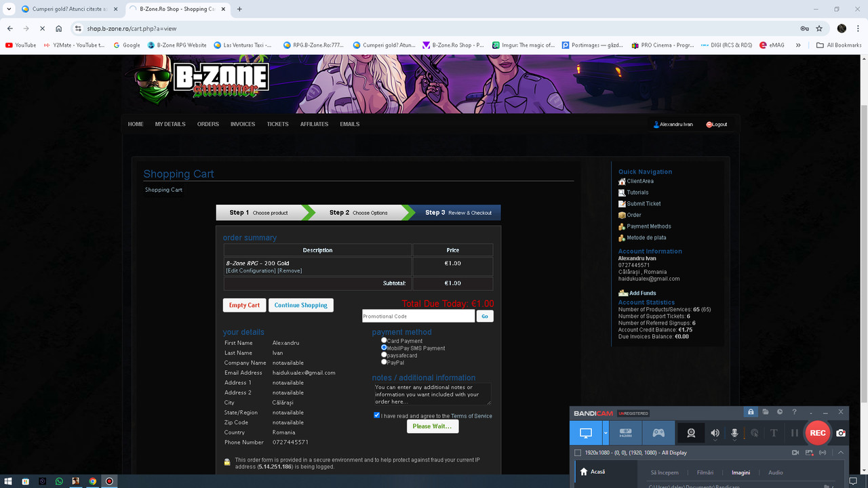Open TICKETS in site navigation

click(x=277, y=124)
